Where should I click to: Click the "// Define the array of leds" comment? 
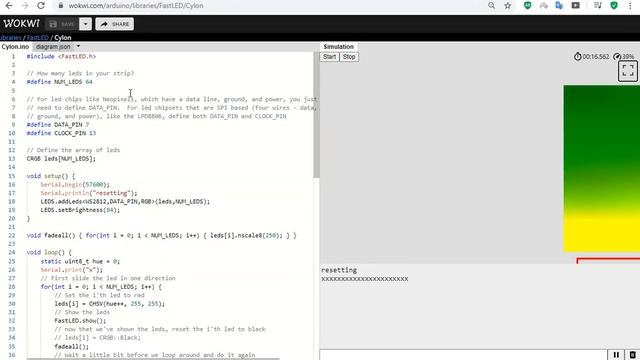click(73, 150)
